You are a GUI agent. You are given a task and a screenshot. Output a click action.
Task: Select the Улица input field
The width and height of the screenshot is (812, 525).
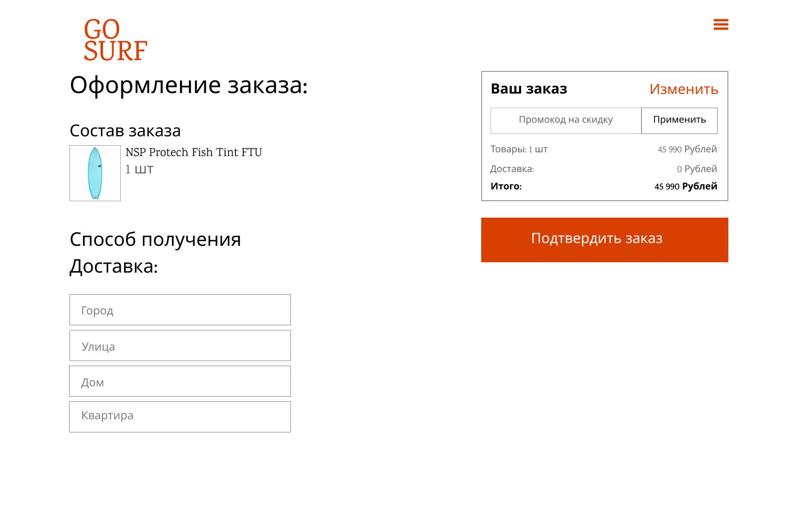pyautogui.click(x=180, y=345)
